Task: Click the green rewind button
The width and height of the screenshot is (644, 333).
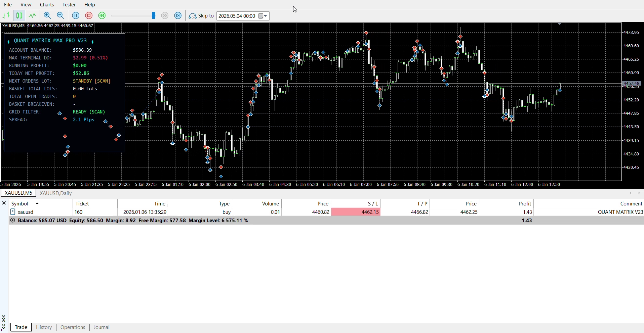Action: (x=102, y=16)
